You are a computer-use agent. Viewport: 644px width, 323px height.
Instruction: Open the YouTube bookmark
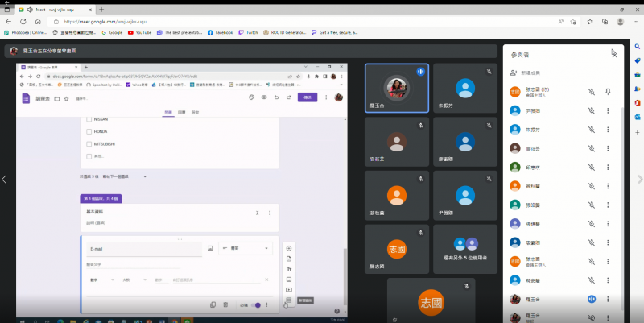(139, 32)
